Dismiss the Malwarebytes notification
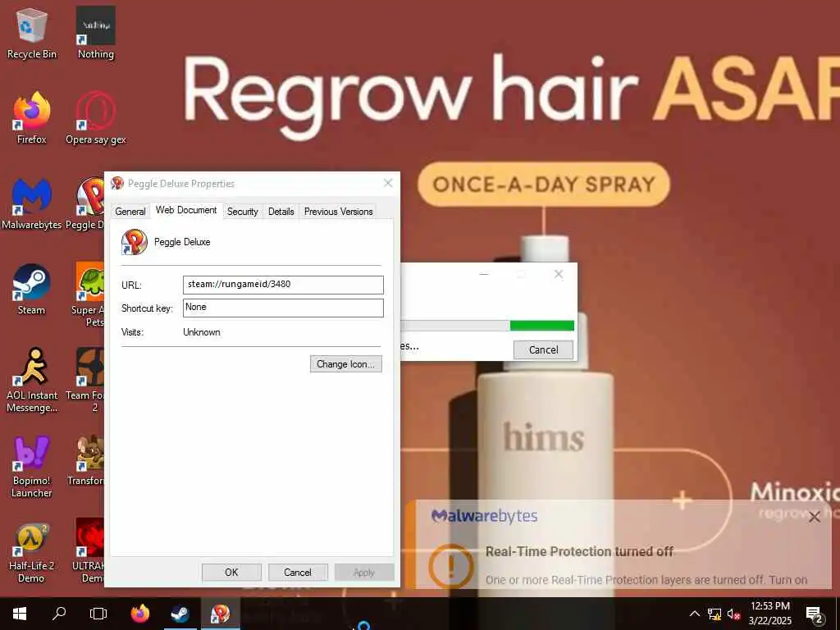The height and width of the screenshot is (630, 840). pyautogui.click(x=815, y=517)
